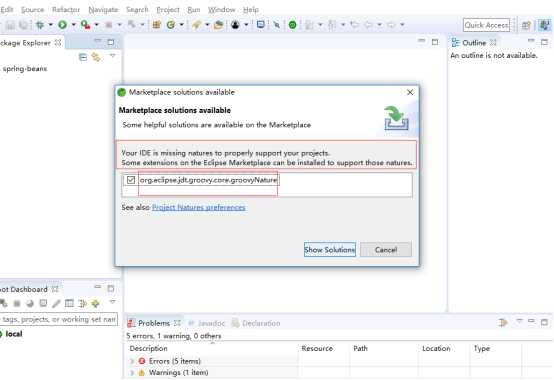Toggle Link with Editor in Package Explorer

click(96, 57)
